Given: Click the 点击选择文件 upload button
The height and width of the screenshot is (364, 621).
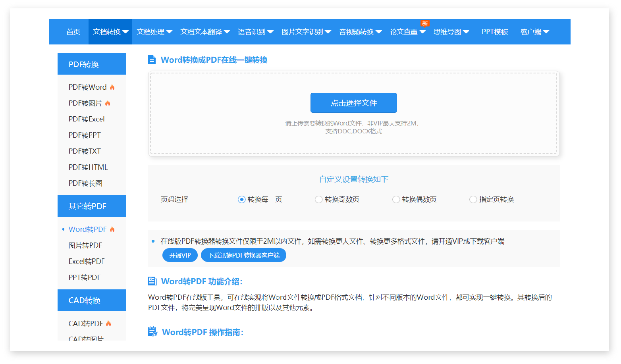Looking at the screenshot, I should (353, 103).
